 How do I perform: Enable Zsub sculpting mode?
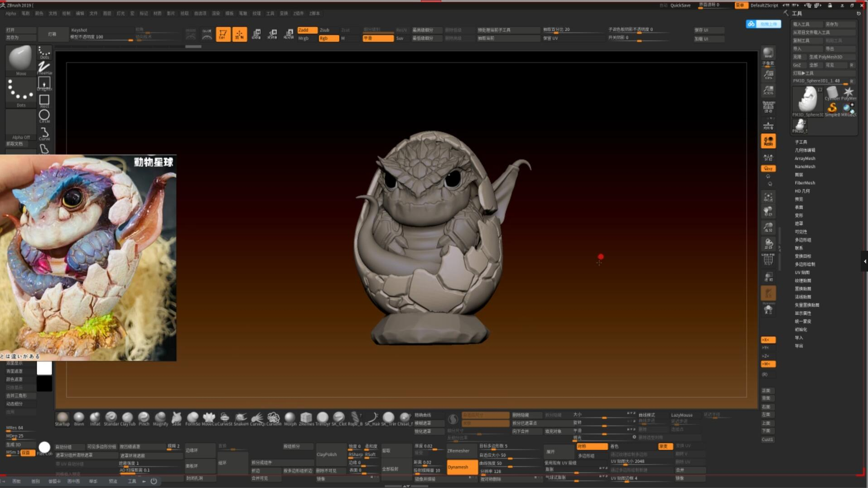(x=324, y=30)
